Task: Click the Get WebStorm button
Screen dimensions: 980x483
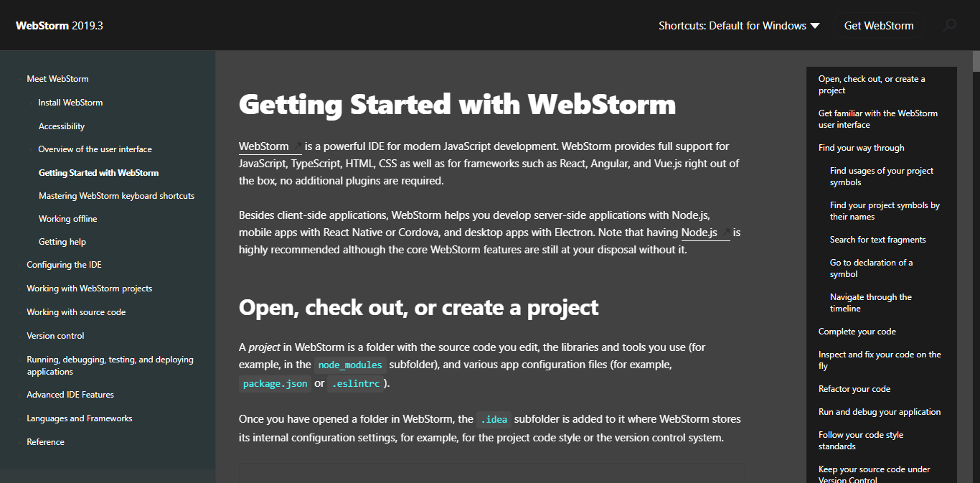Action: click(879, 25)
